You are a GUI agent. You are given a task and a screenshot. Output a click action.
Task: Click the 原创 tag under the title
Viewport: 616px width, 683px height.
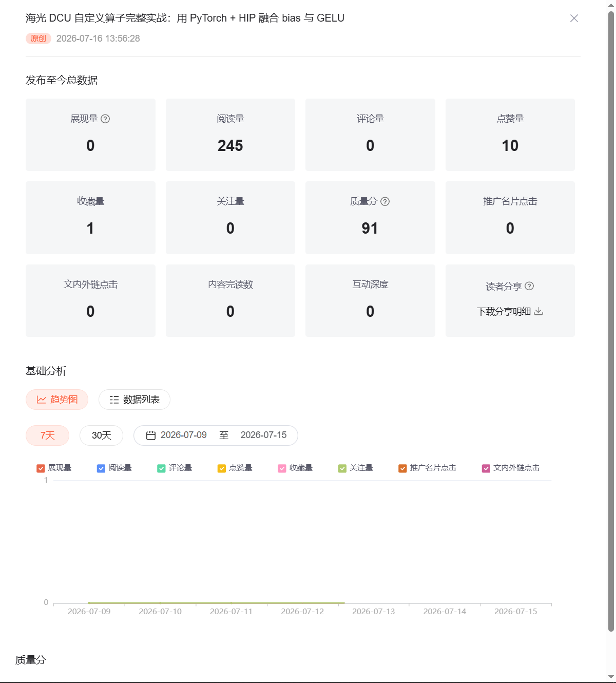[38, 39]
